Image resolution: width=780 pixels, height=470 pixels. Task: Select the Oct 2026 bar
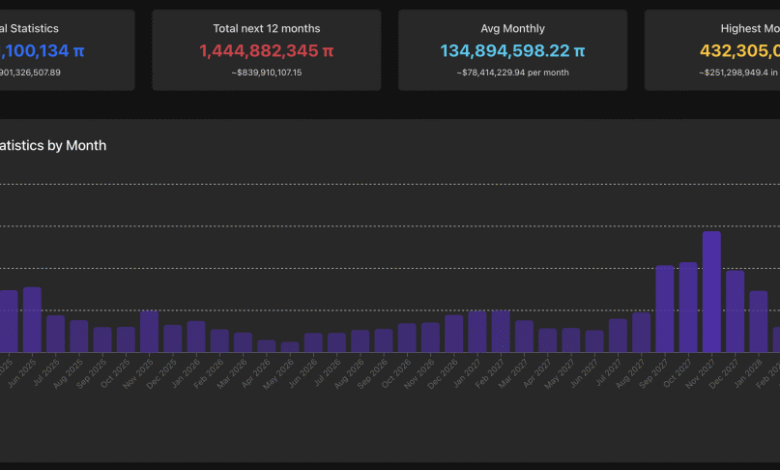click(407, 338)
